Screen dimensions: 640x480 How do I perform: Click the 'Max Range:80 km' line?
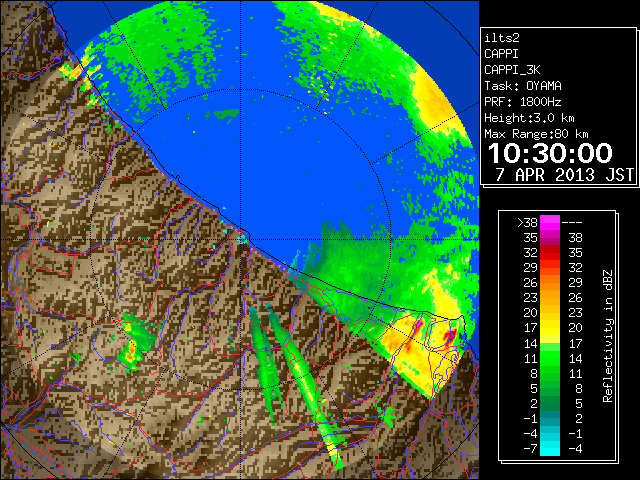pos(536,134)
